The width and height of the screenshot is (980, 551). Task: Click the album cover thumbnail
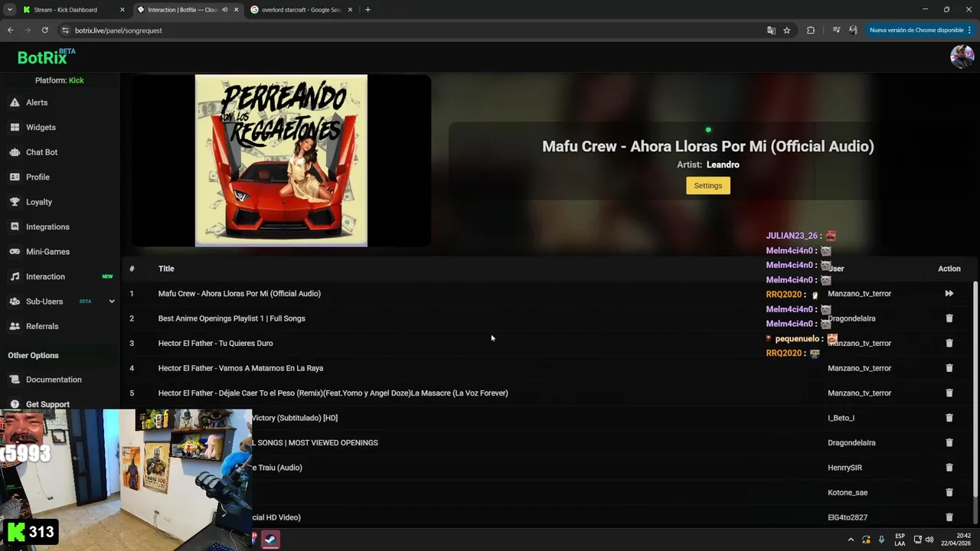pyautogui.click(x=281, y=161)
